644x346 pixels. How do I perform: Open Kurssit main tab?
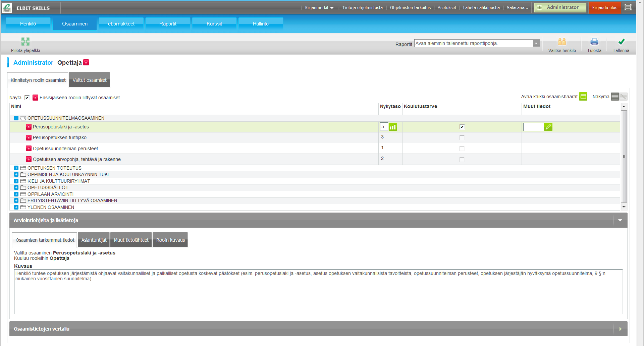[214, 24]
